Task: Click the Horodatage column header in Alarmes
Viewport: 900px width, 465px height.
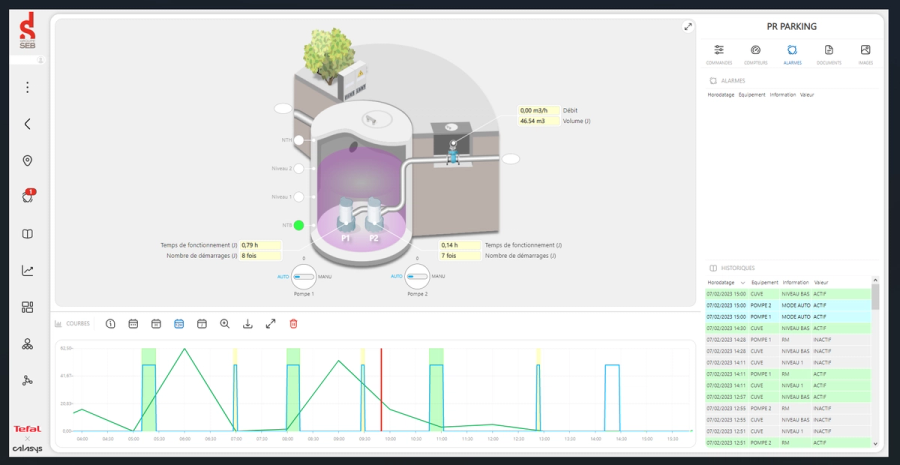Action: pos(721,95)
